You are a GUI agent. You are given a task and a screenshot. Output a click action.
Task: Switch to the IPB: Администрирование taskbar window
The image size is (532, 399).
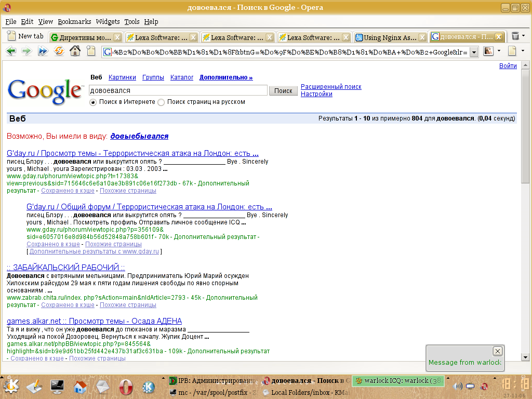[x=214, y=381]
